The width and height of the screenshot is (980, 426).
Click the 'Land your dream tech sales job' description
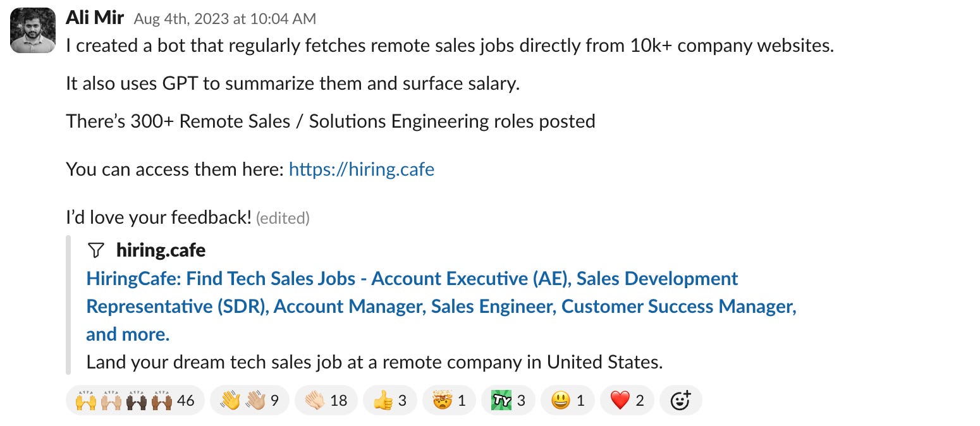pyautogui.click(x=374, y=362)
